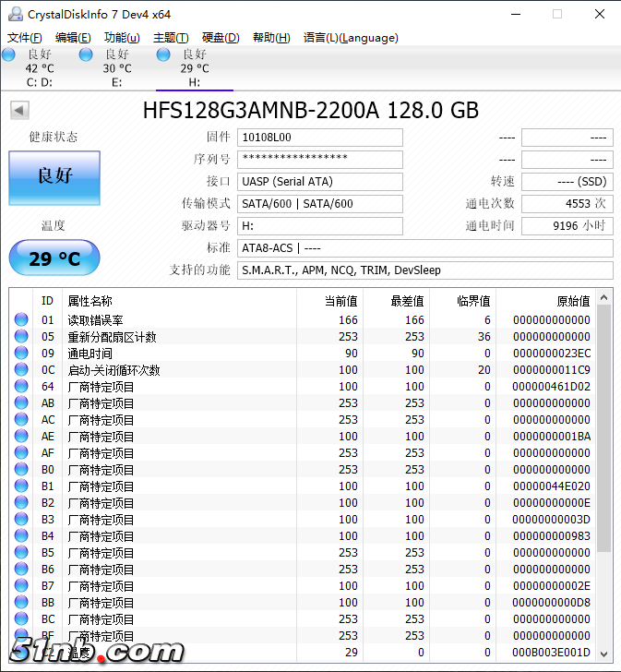Click the 良好 health status button
621x672 pixels.
54,177
